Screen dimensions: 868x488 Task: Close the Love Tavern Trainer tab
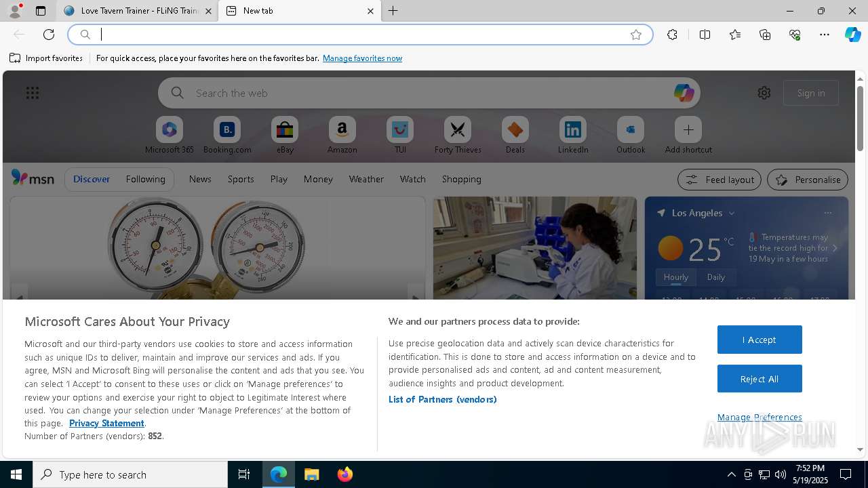tap(208, 11)
